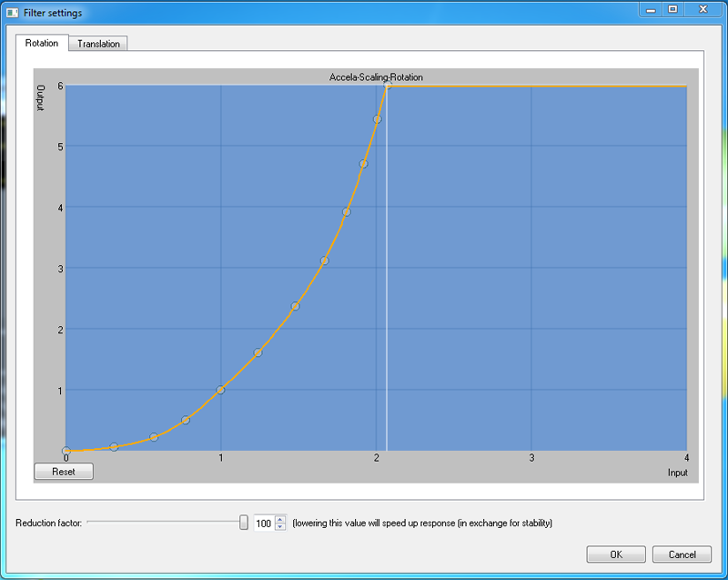Select the curve point near input 0.3
The height and width of the screenshot is (580, 728).
[114, 447]
